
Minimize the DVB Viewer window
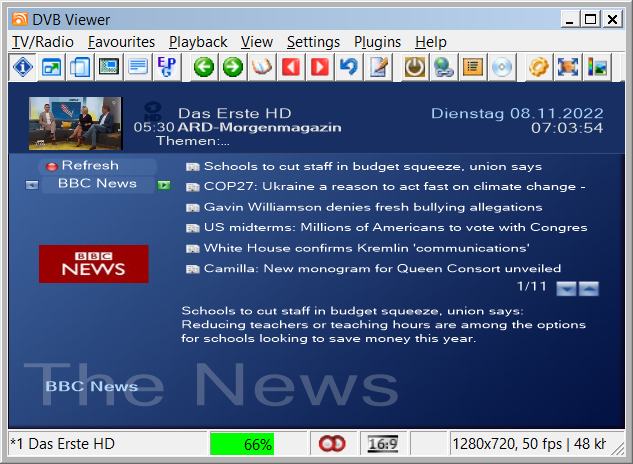point(570,19)
